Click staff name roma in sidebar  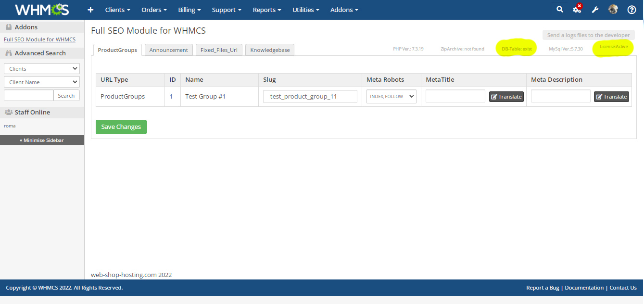(10, 126)
